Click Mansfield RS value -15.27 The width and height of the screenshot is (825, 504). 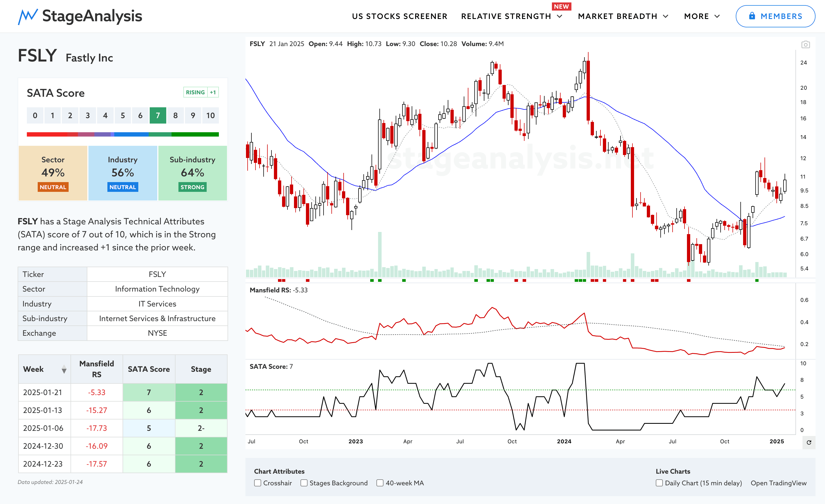coord(97,410)
